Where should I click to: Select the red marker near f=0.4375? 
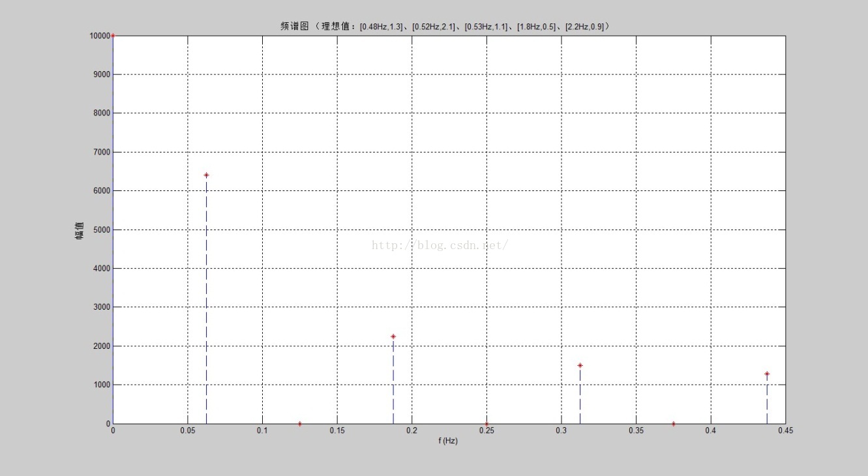(x=767, y=374)
